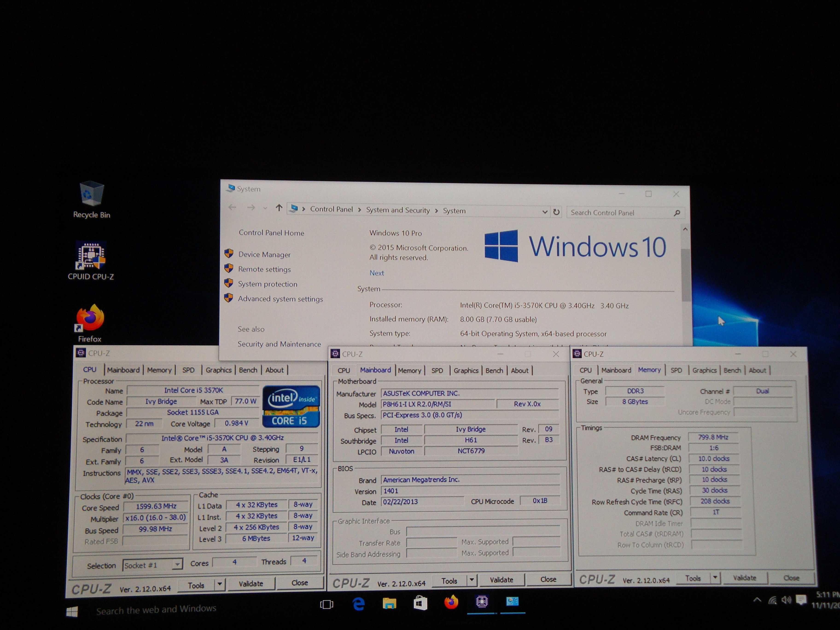840x630 pixels.
Task: Click the Core Speed value 1599.63 MHz
Action: click(x=156, y=506)
